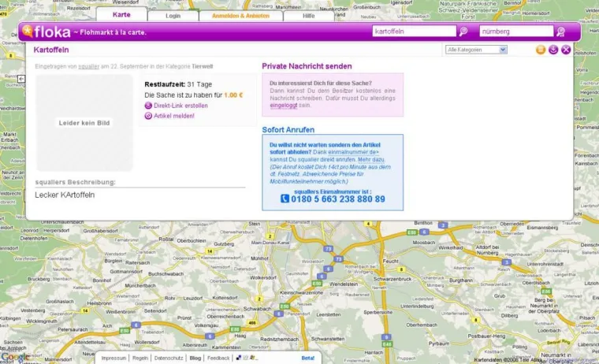
Task: Select the Hilfe tab
Action: pyautogui.click(x=309, y=16)
